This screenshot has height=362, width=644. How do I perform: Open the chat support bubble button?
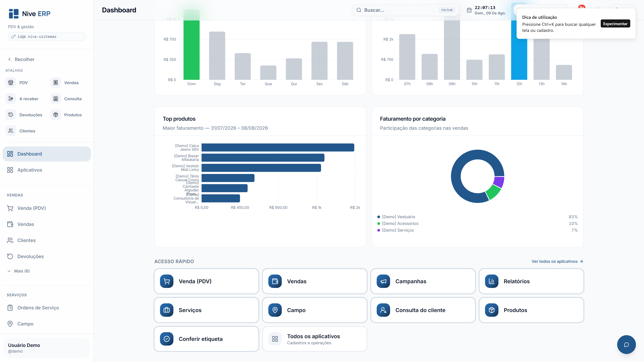[x=626, y=345]
